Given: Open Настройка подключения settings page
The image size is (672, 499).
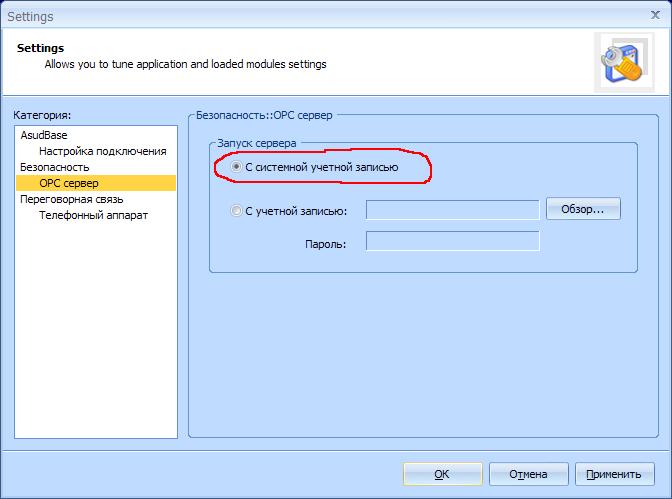Looking at the screenshot, I should pos(102,151).
